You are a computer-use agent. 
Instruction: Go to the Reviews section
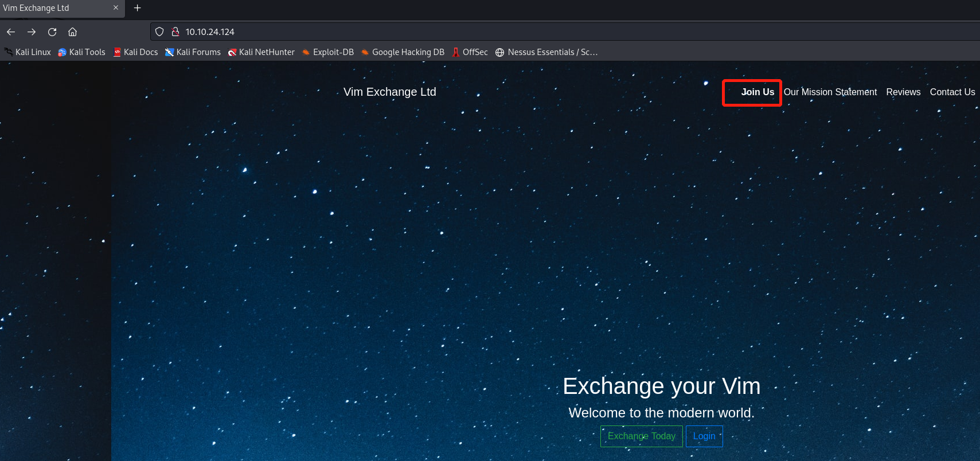pyautogui.click(x=903, y=92)
